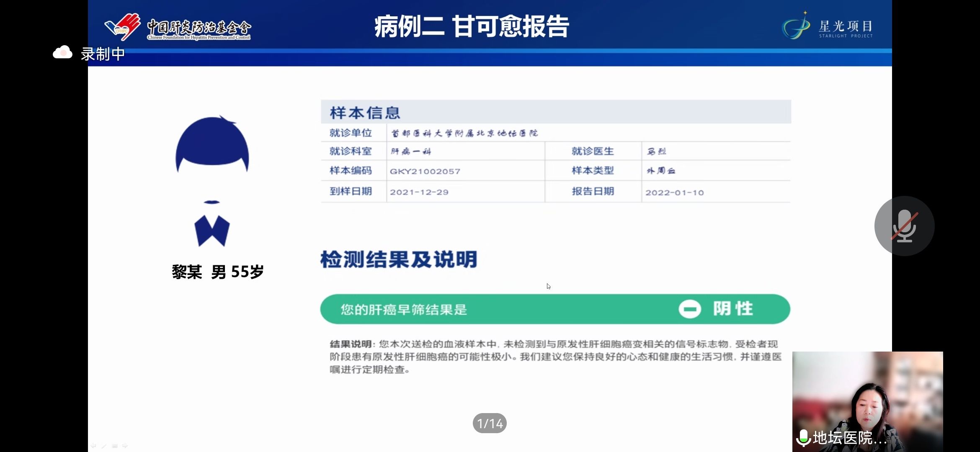Click the 星光项目 Starlight Project logo
The width and height of the screenshot is (980, 452).
pos(827,26)
